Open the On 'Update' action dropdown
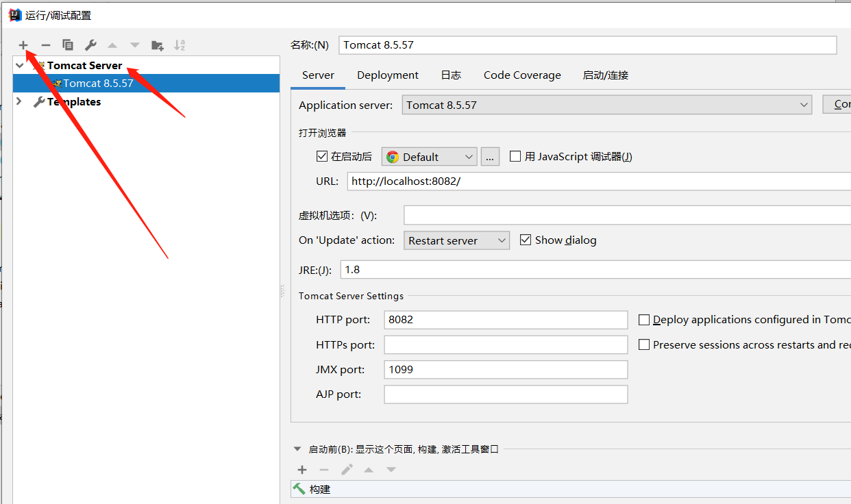The height and width of the screenshot is (504, 851). tap(457, 240)
